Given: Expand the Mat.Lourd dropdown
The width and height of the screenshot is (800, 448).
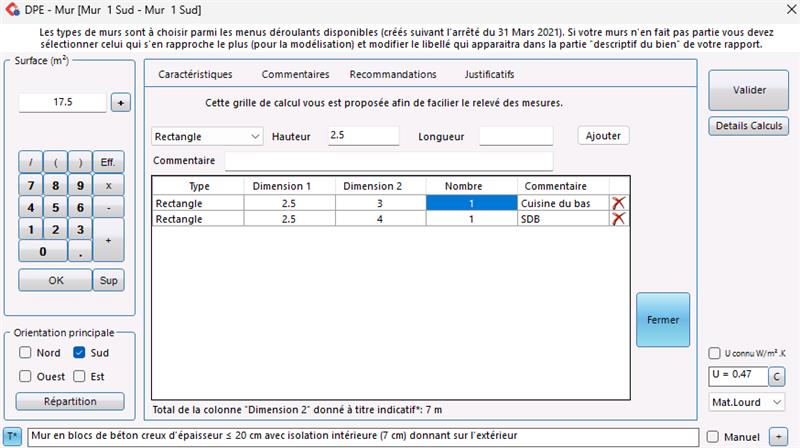Looking at the screenshot, I should point(748,402).
